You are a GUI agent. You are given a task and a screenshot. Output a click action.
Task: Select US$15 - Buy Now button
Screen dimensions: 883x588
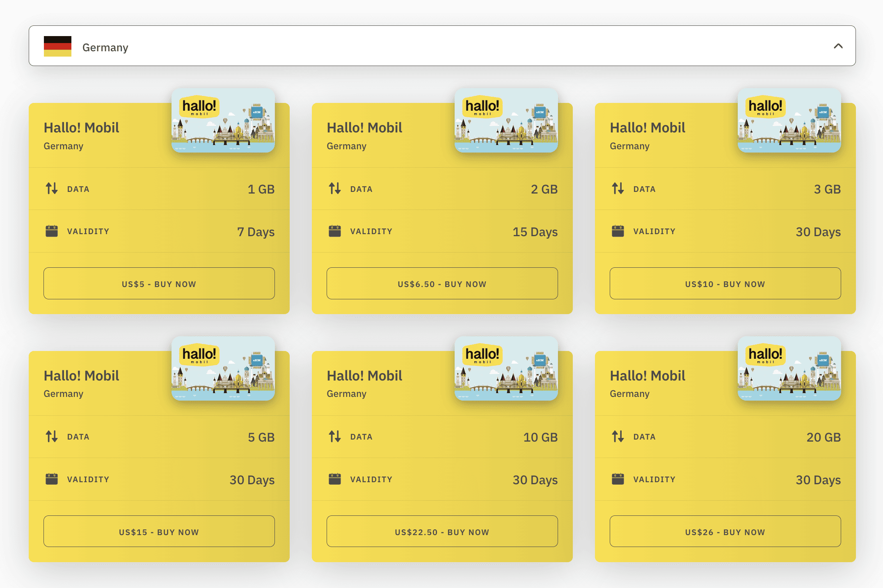coord(159,532)
